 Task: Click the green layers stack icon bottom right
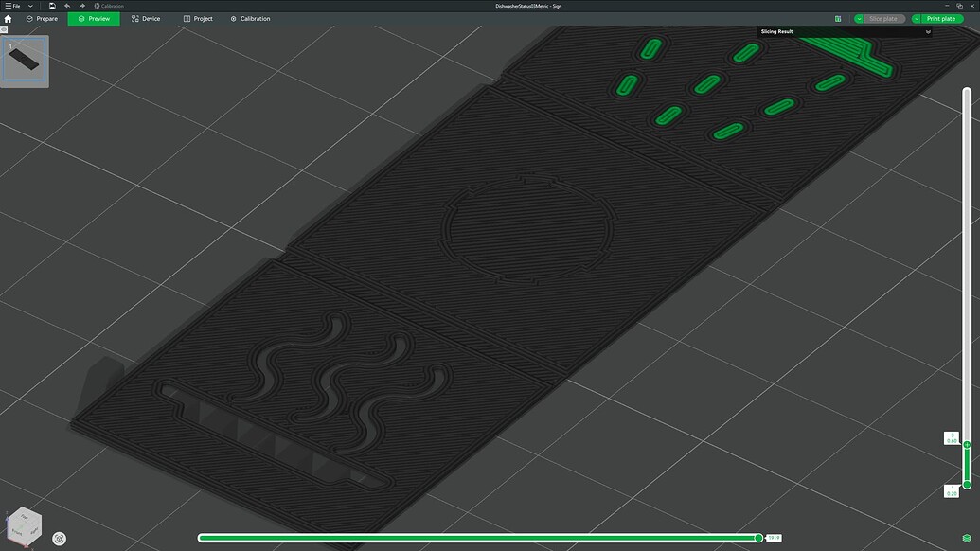967,539
